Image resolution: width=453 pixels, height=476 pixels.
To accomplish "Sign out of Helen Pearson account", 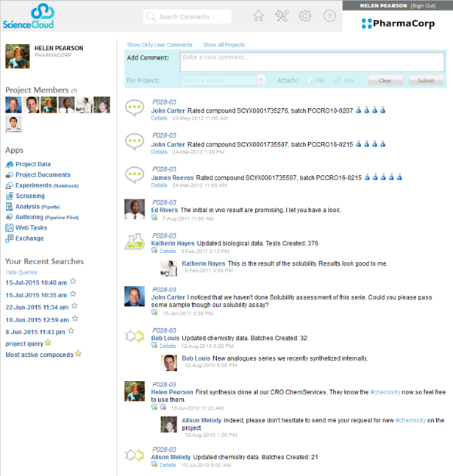I will point(423,6).
